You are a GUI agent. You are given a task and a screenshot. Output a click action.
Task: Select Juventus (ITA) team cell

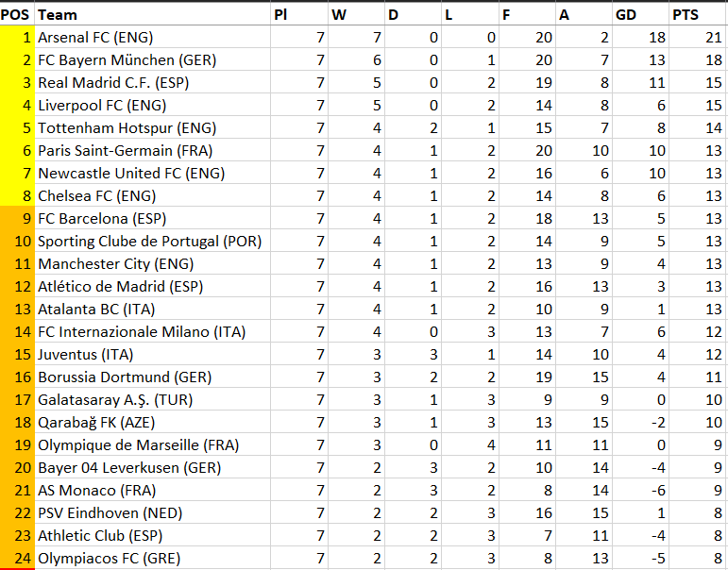coord(152,354)
